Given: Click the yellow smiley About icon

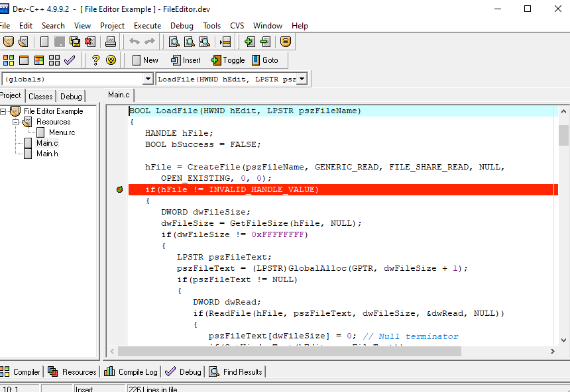Looking at the screenshot, I should pos(111,60).
